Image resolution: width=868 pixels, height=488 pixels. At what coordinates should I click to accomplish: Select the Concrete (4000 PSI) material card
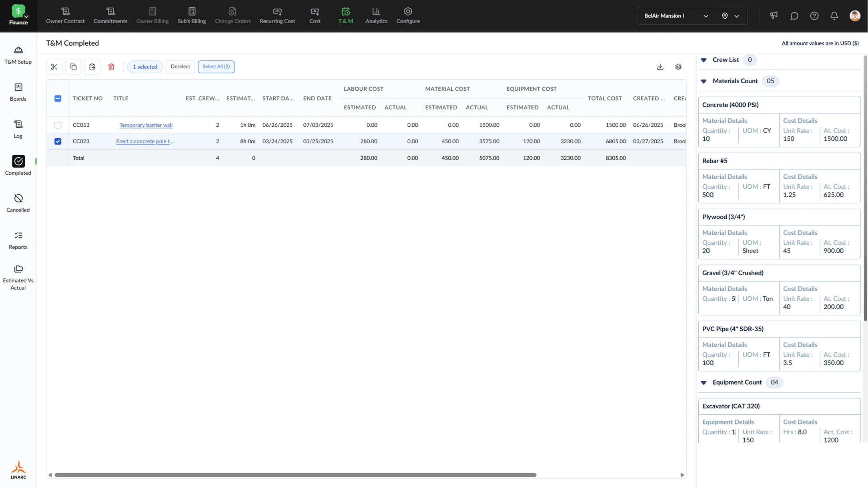(779, 122)
